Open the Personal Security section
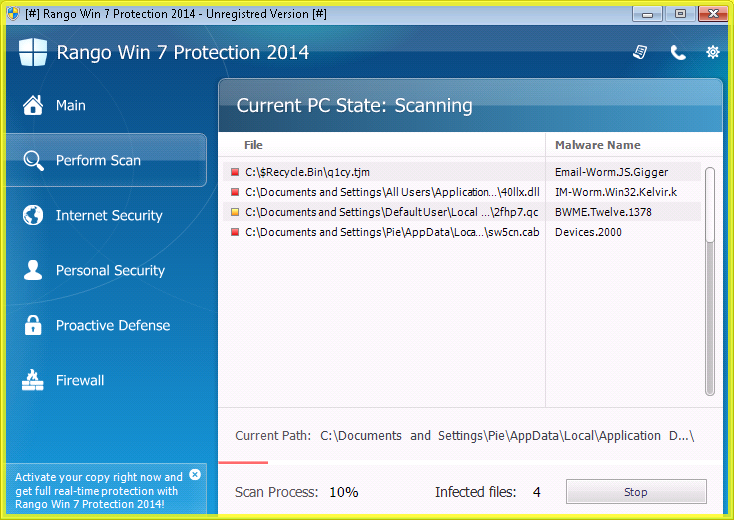The width and height of the screenshot is (734, 520). [x=106, y=270]
